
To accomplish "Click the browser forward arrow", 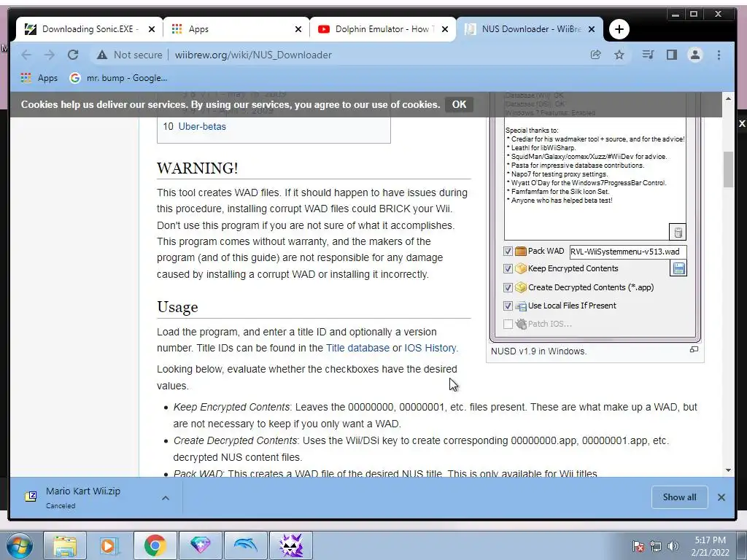I will coord(50,55).
